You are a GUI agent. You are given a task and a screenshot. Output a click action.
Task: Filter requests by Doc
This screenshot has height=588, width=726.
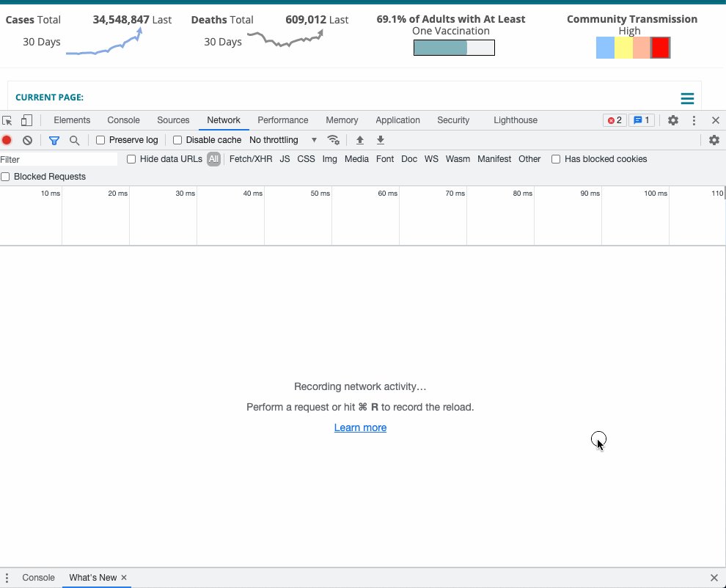click(x=409, y=159)
